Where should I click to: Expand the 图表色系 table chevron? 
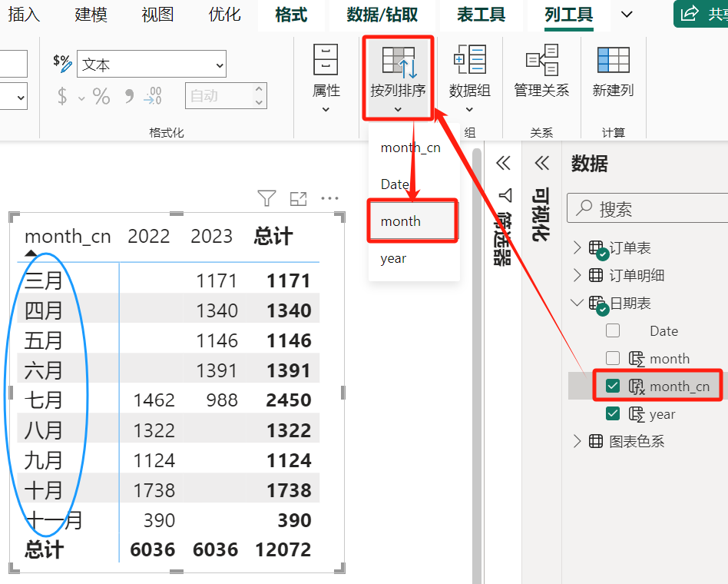tap(577, 441)
